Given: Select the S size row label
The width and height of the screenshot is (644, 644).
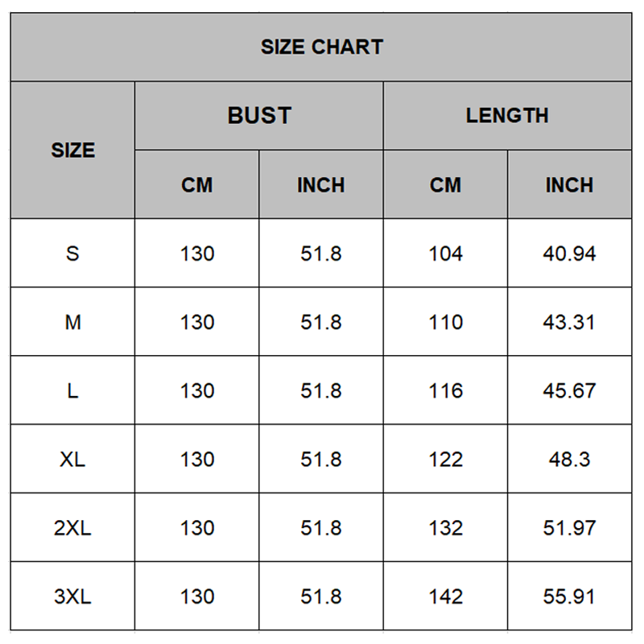Looking at the screenshot, I should coord(72,254).
